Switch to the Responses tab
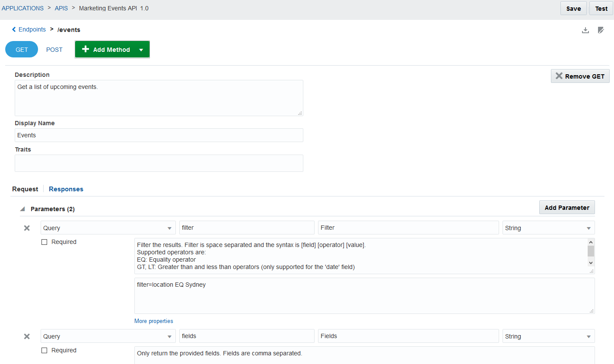614x364 pixels. [66, 189]
